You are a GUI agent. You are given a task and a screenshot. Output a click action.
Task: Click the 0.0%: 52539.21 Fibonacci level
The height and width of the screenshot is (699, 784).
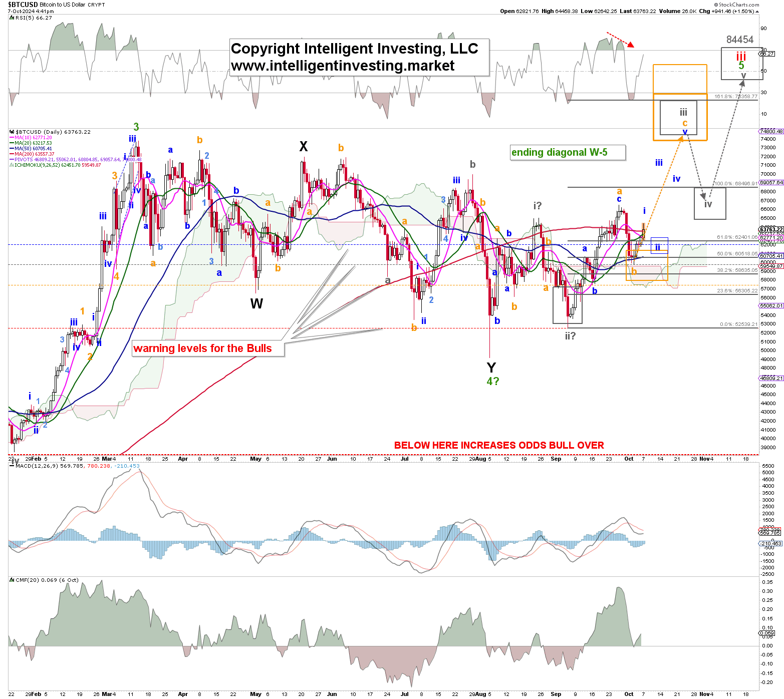[x=739, y=324]
